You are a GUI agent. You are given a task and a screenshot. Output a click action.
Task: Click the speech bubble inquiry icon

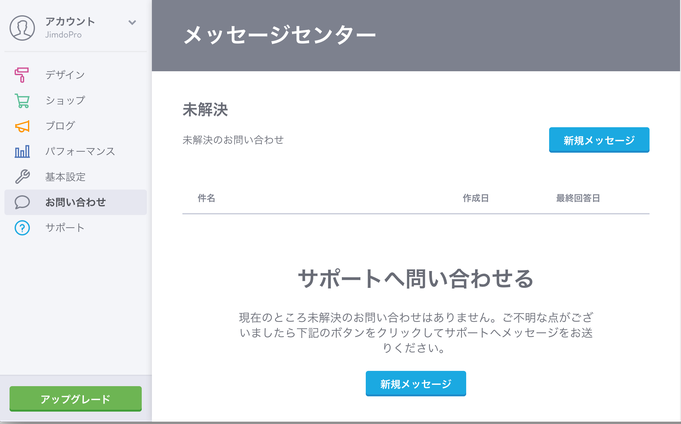[22, 202]
